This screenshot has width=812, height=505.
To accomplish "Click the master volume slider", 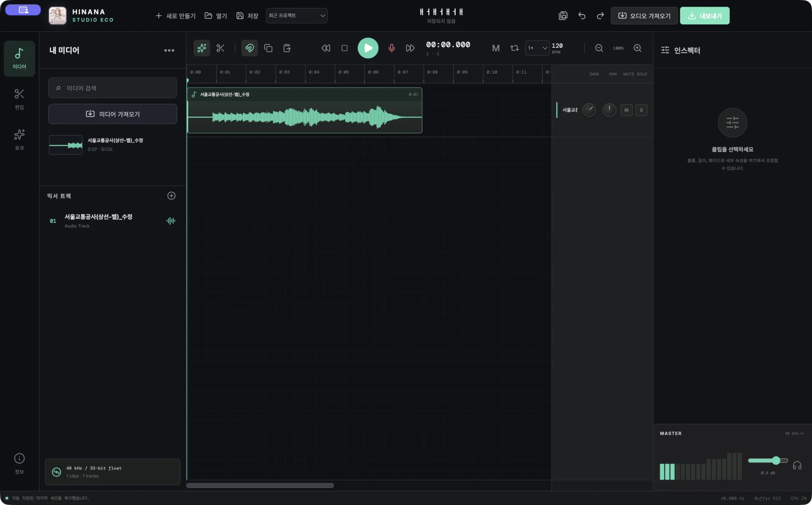I will click(768, 460).
